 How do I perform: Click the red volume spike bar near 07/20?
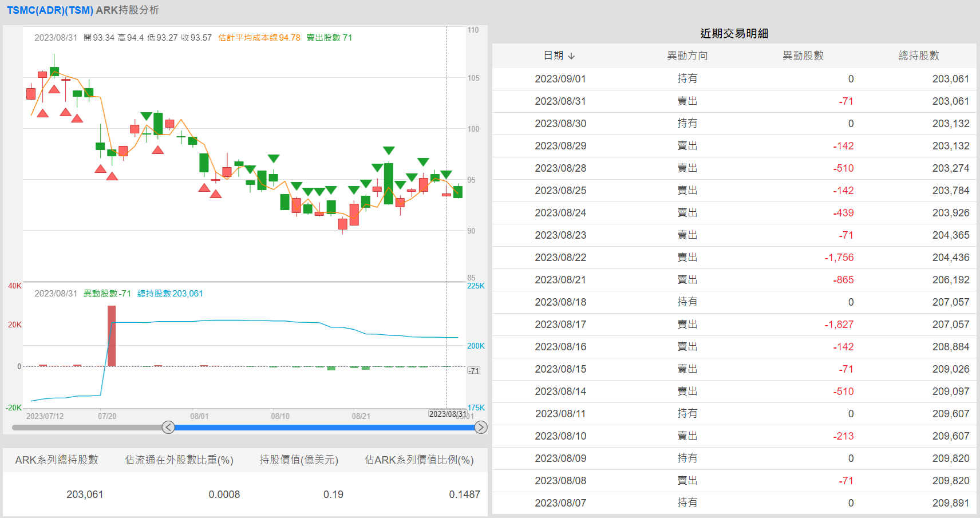click(112, 335)
